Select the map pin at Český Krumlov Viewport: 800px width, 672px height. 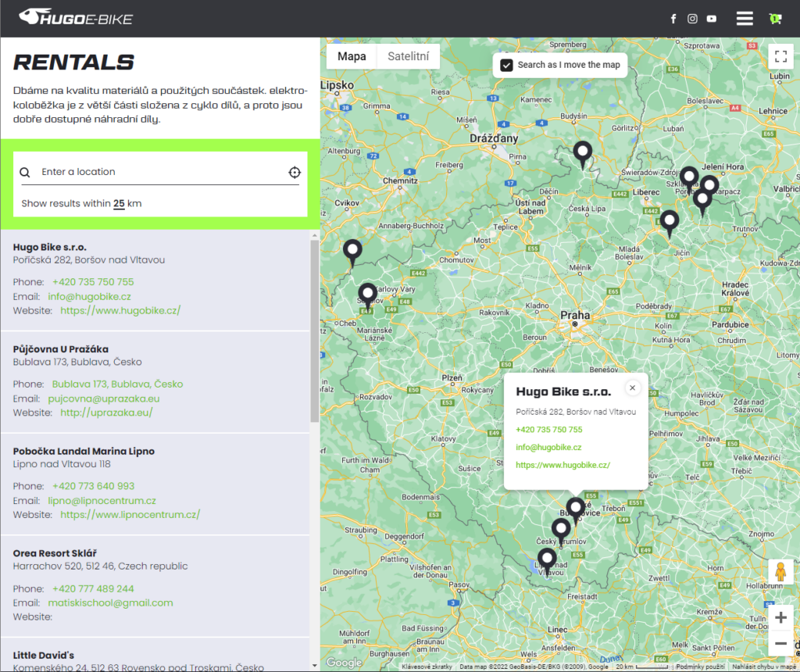point(561,531)
